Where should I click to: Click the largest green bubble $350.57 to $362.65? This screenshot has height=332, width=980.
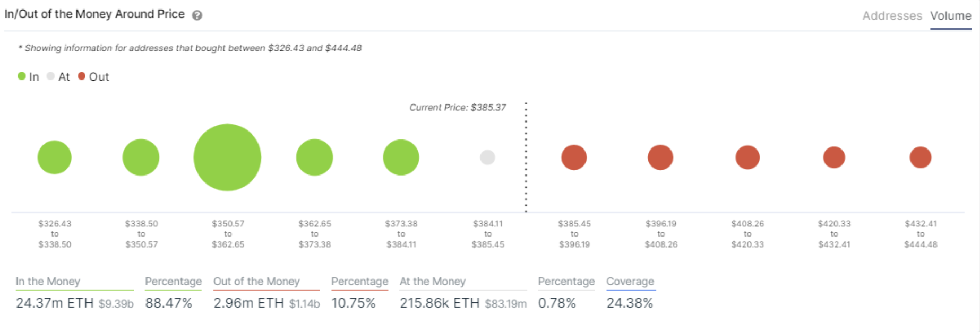(227, 158)
